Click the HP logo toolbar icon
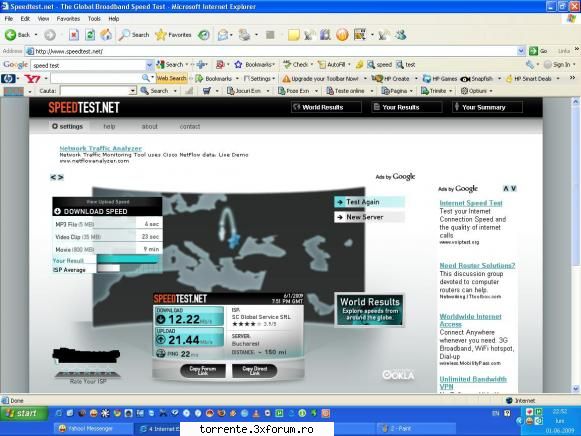This screenshot has height=436, width=581. 8,79
